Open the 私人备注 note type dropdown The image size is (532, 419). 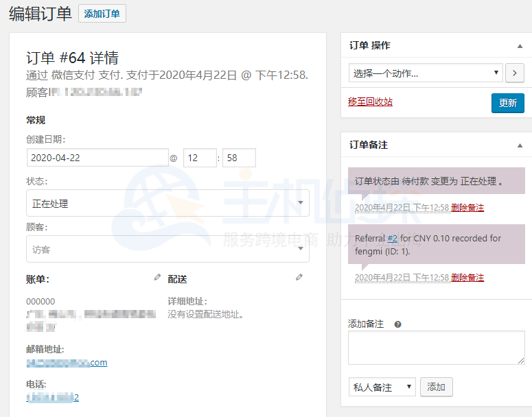coord(382,387)
